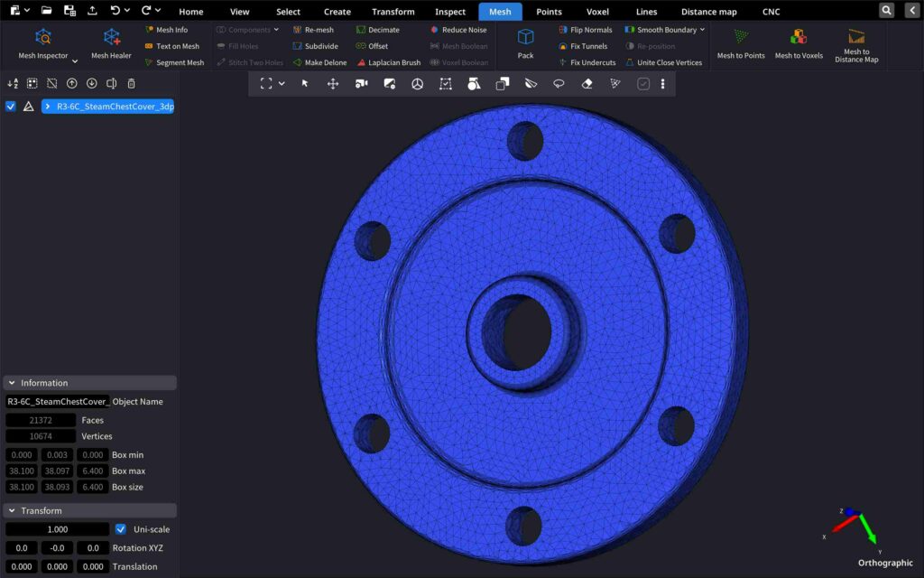Switch to the Voxel tab
Screen dimensions: 924x578
597,11
